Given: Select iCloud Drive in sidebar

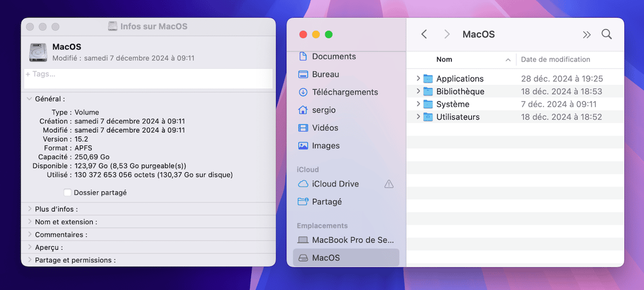Looking at the screenshot, I should 336,184.
